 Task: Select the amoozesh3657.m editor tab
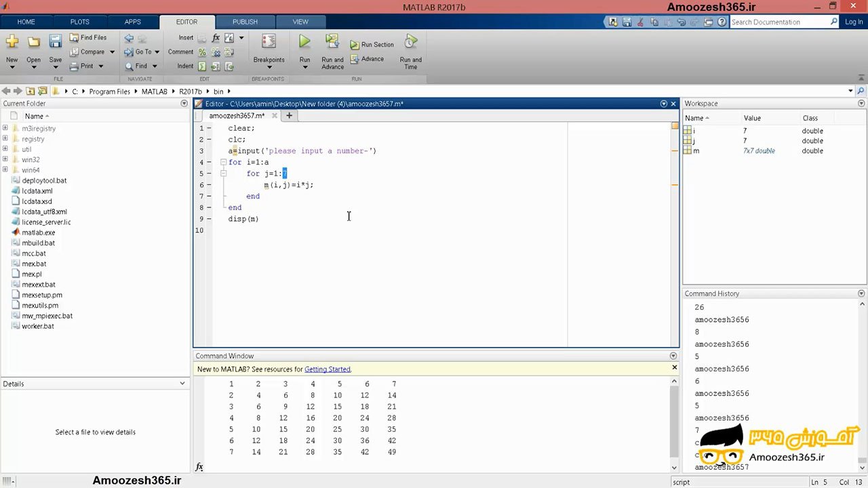coord(237,116)
